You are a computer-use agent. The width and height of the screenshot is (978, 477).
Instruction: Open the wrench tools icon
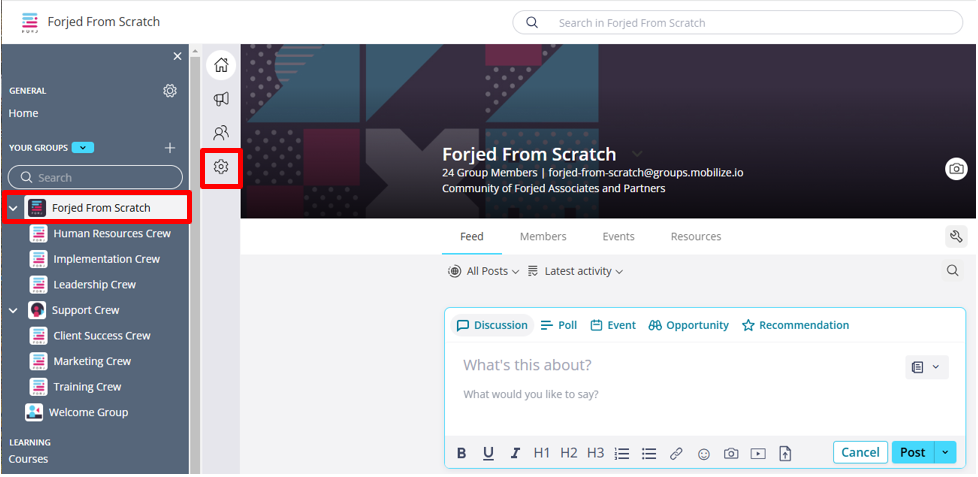pyautogui.click(x=956, y=236)
